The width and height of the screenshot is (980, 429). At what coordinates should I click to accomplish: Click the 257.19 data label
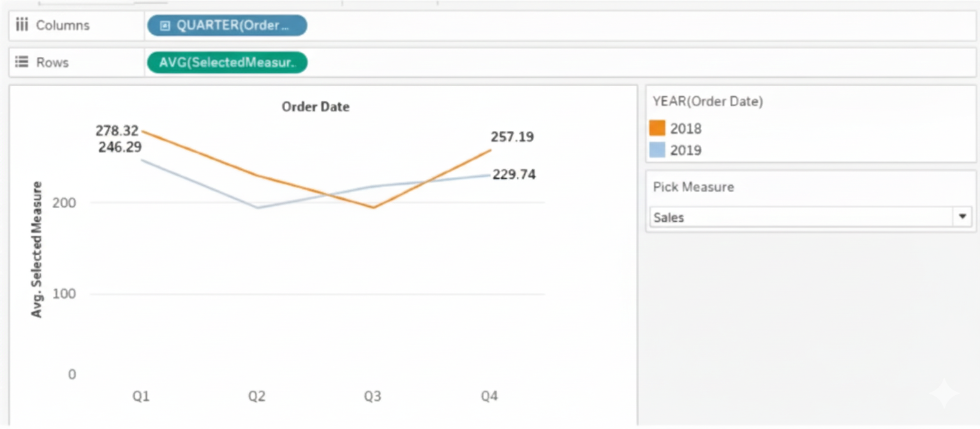(x=512, y=137)
